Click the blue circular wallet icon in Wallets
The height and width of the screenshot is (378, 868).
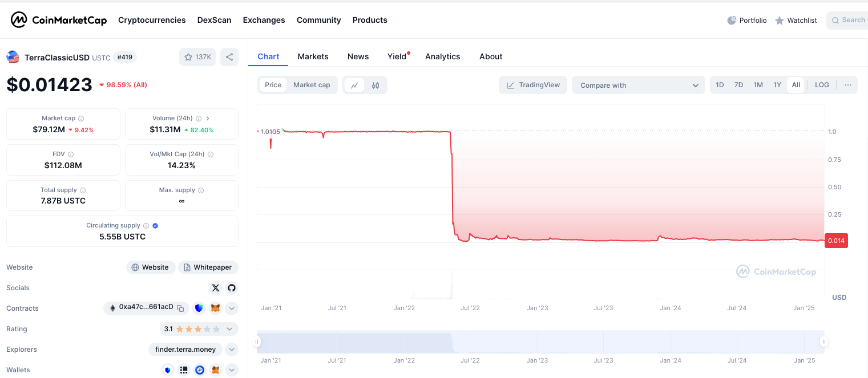pyautogui.click(x=200, y=370)
